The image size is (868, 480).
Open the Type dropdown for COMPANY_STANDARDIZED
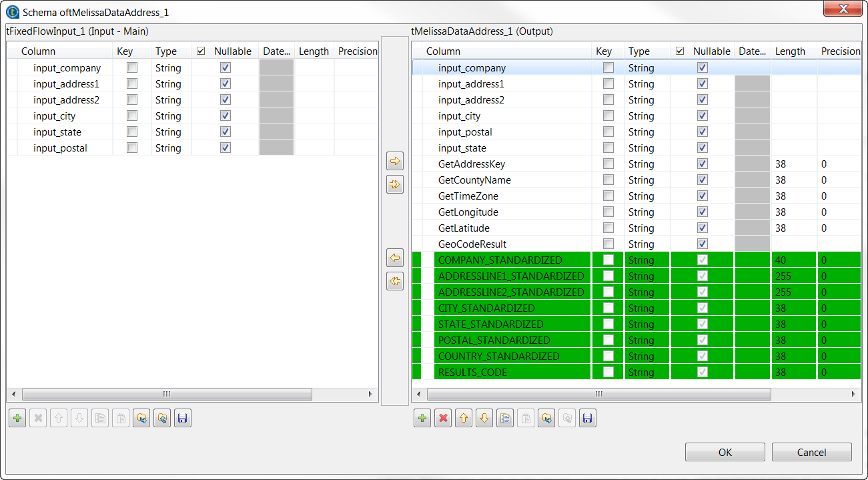click(x=644, y=260)
